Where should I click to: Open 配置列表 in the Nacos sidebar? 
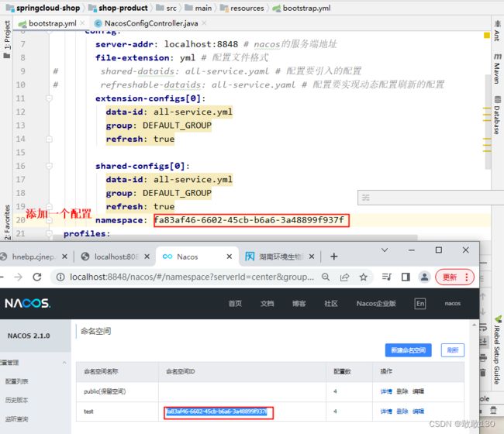pyautogui.click(x=17, y=381)
